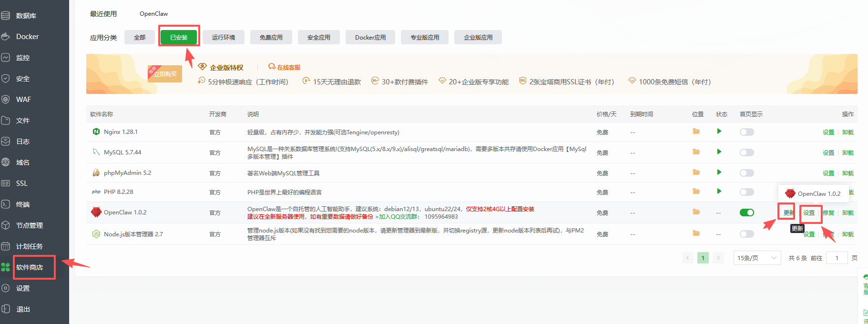Enable homepage display for PHP 8.2.28
868x324 pixels.
click(746, 192)
